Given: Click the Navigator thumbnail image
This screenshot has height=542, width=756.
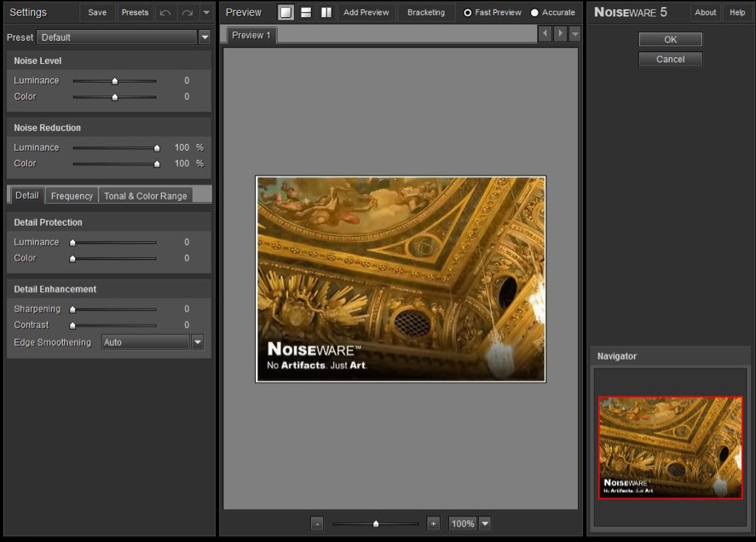Looking at the screenshot, I should 670,447.
